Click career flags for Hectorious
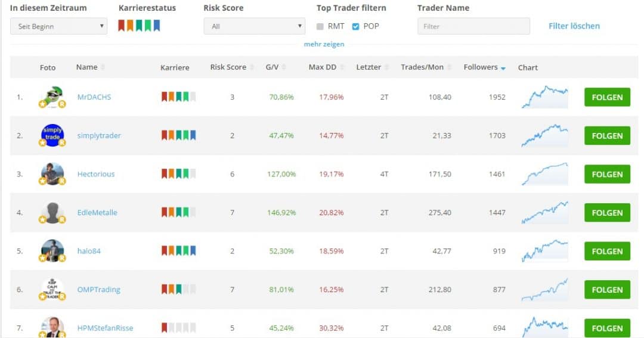The height and width of the screenshot is (338, 644). coord(178,174)
